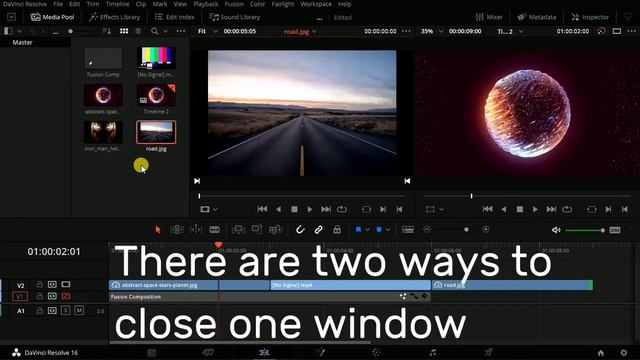Viewport: 640px width, 360px height.
Task: Toggle timeline snapping magnet
Action: [300, 230]
